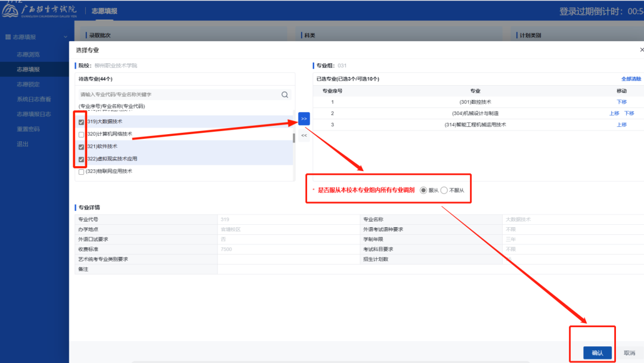644x363 pixels.
Task: Click the 广西招生考试院 logo
Action: (40, 11)
